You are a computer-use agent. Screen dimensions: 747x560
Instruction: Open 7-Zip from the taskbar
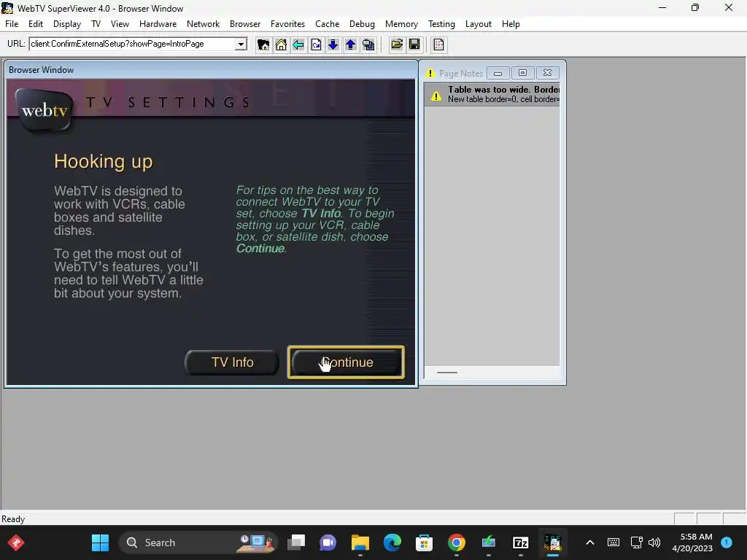click(x=521, y=542)
